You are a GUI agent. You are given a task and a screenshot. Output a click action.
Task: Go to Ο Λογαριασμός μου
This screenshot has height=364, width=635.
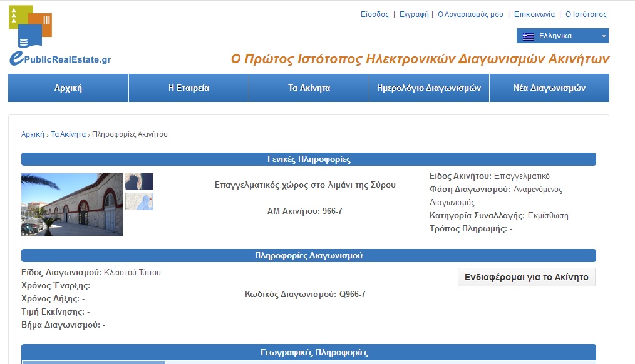tap(470, 14)
